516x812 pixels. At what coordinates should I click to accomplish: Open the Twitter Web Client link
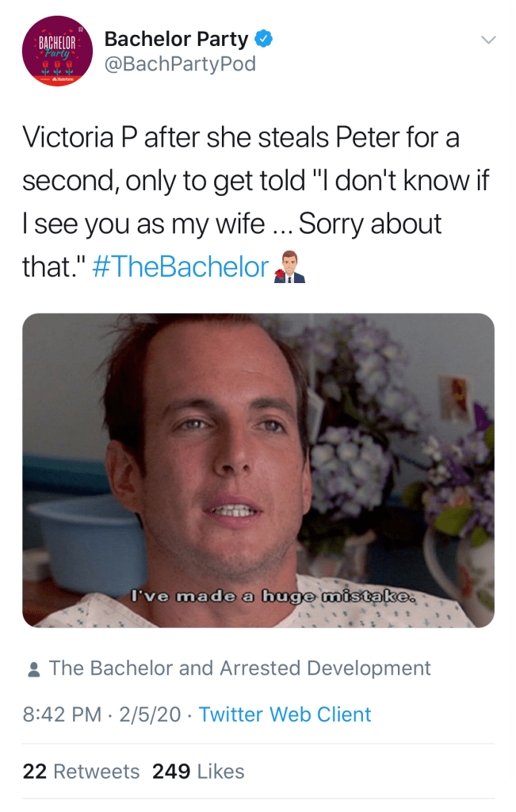click(285, 714)
